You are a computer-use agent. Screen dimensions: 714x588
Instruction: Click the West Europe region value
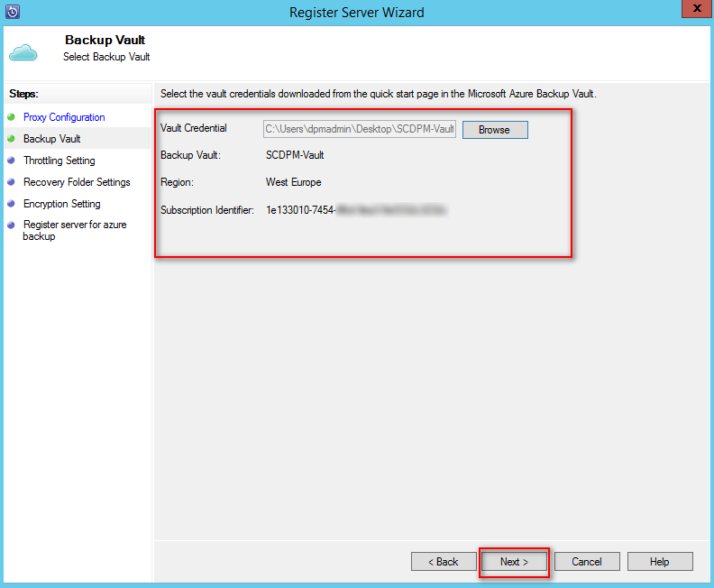click(293, 182)
